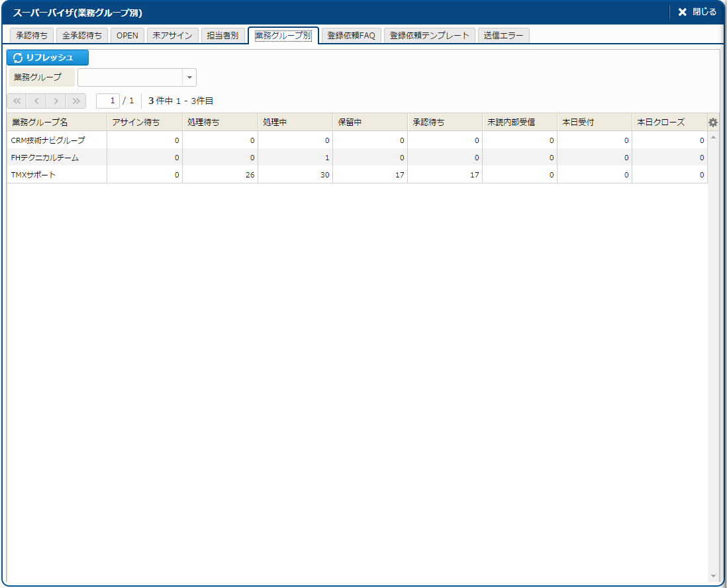Close the dialog with 閉じる

click(x=697, y=12)
